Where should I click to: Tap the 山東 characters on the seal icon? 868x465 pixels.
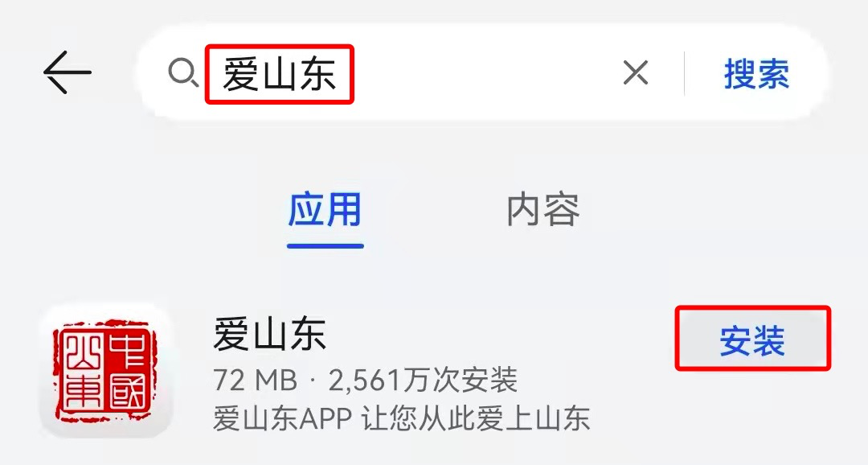pyautogui.click(x=84, y=370)
